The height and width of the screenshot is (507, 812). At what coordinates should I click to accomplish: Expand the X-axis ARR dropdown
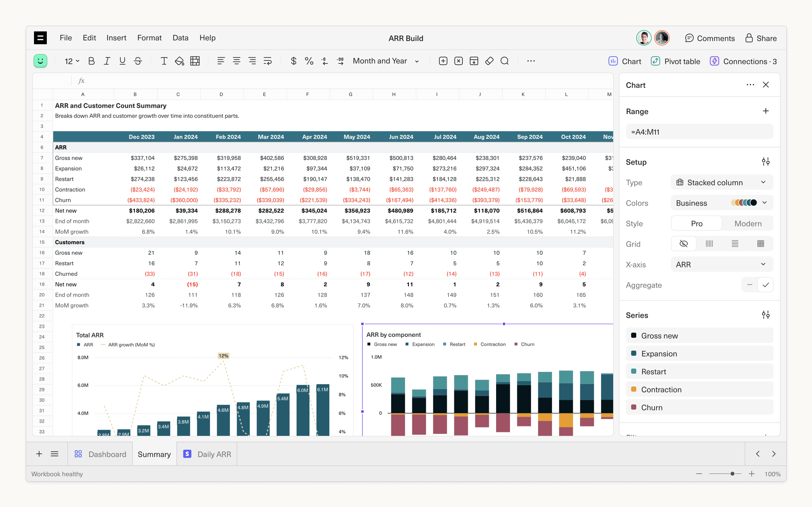coord(722,264)
